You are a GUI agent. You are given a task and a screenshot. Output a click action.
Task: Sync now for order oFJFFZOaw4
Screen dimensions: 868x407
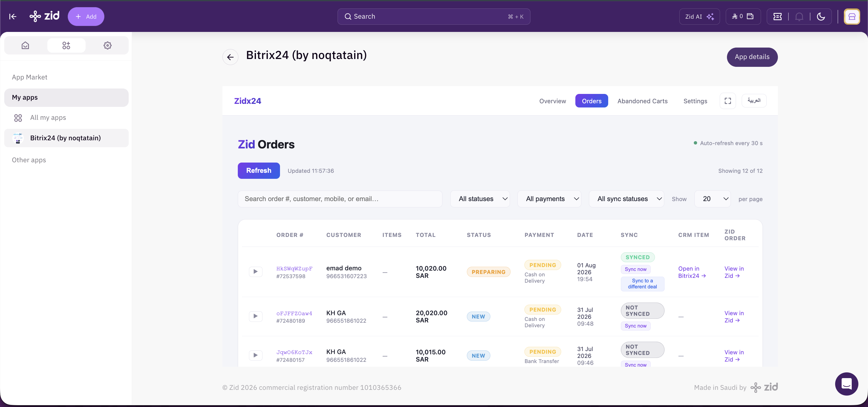click(x=636, y=325)
